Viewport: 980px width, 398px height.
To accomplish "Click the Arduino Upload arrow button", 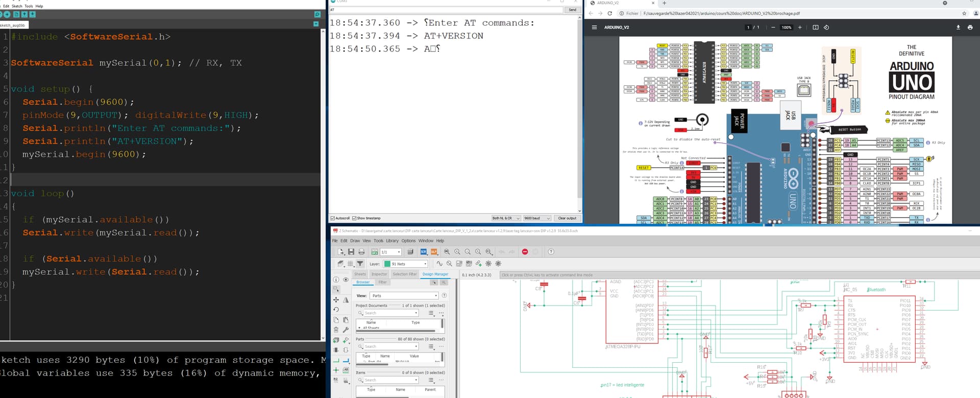I will pos(7,14).
